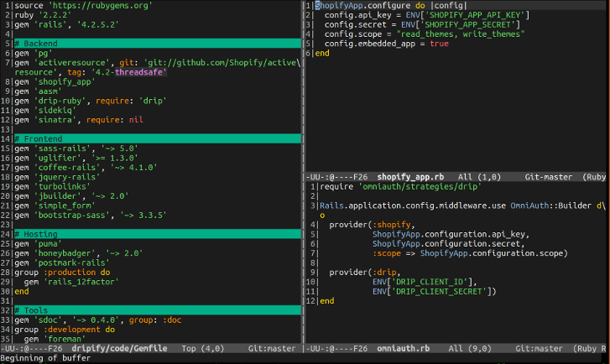This screenshot has height=364, width=610.
Task: Click the '(Ruby' mode indicator for shopify_app.rb
Action: point(594,177)
